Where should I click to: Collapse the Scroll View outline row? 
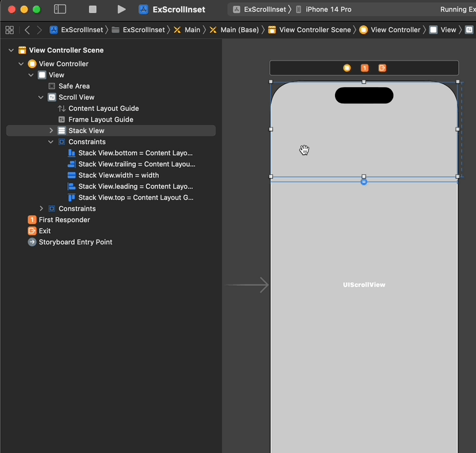point(41,97)
